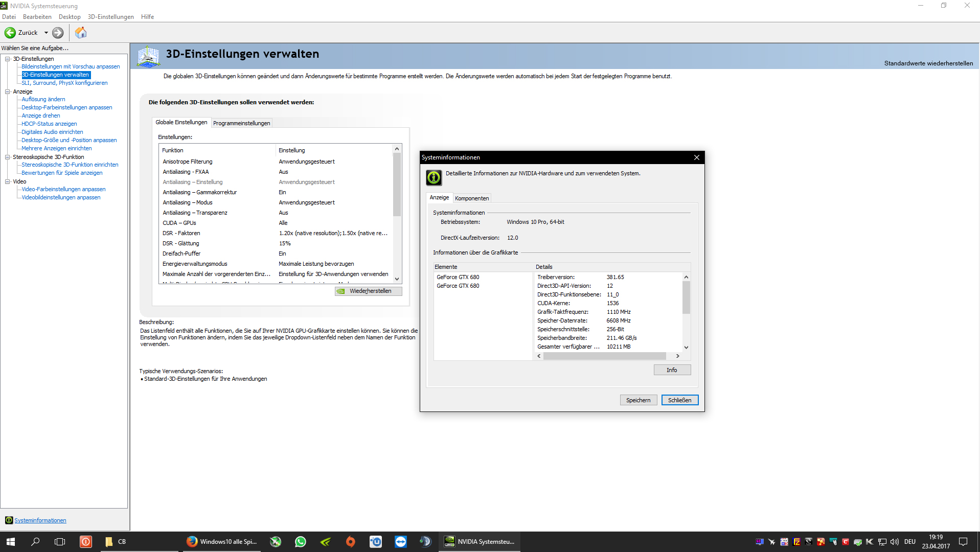
Task: Switch to Firefox Windows10 alle Spi... window
Action: 222,542
